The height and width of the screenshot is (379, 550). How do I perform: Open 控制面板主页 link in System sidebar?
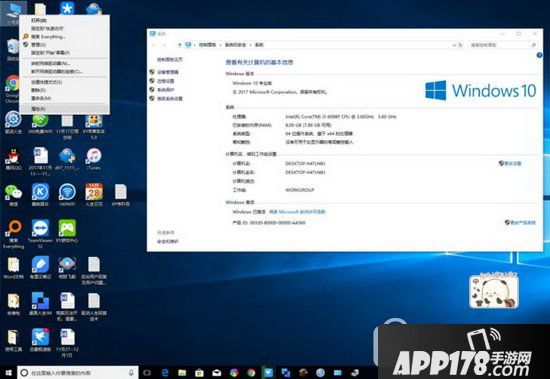tap(170, 60)
